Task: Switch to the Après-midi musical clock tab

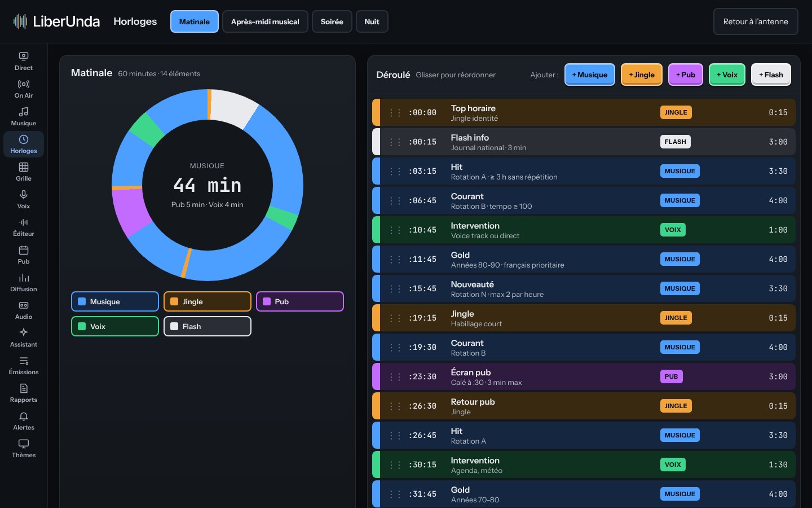Action: pyautogui.click(x=265, y=21)
